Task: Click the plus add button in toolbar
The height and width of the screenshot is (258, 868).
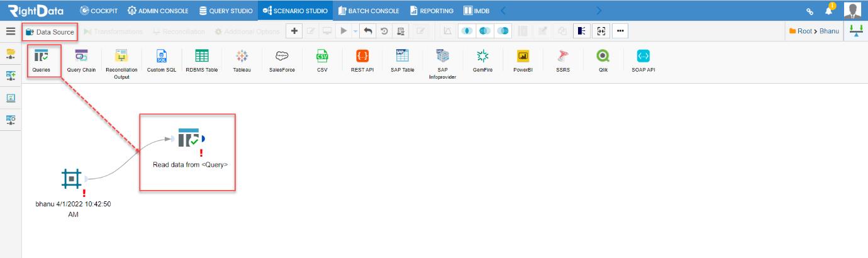Action: 294,31
